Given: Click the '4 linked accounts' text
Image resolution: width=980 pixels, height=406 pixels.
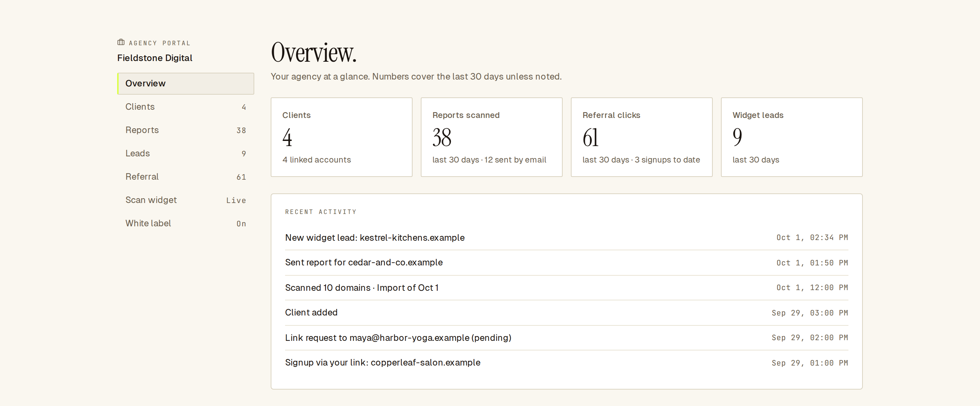Looking at the screenshot, I should tap(317, 160).
